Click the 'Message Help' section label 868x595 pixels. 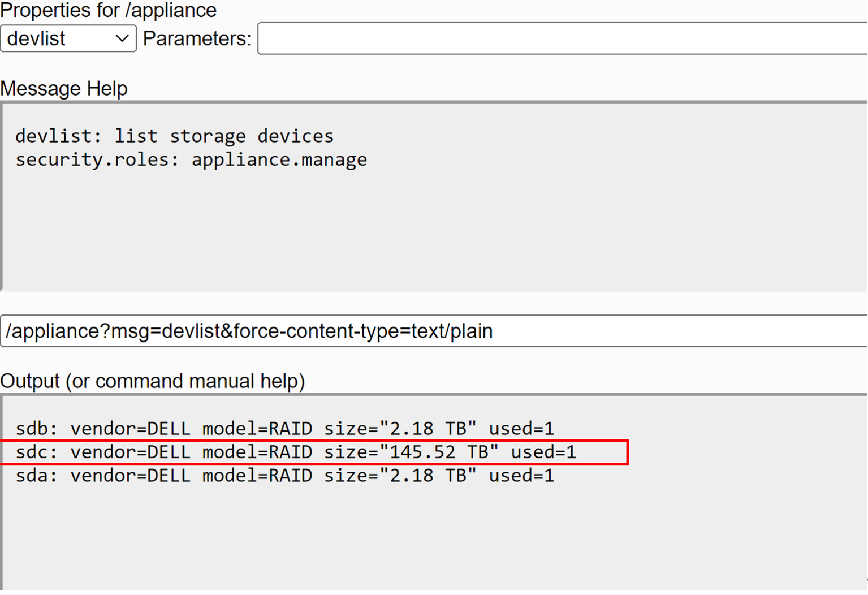tap(64, 89)
